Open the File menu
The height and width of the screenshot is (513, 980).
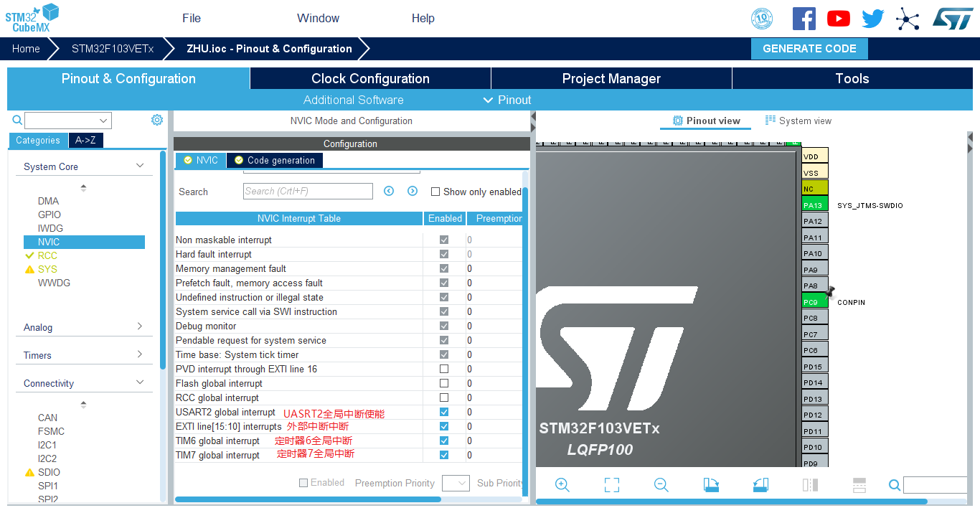tap(192, 18)
